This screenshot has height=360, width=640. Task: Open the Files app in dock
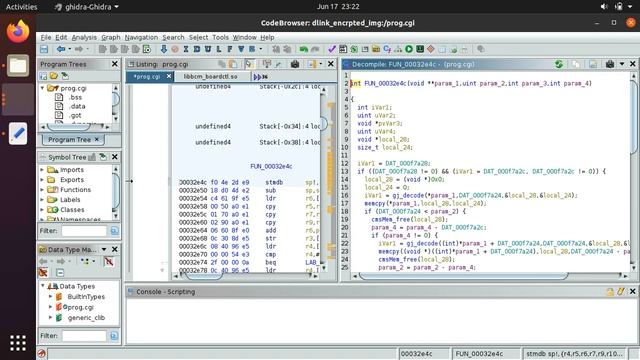[18, 65]
